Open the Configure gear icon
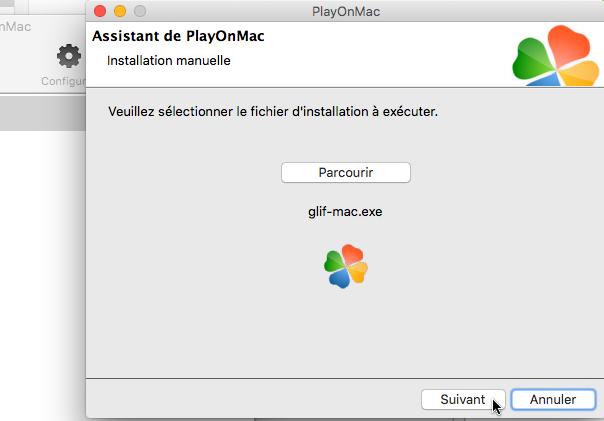604x421 pixels. coord(68,56)
